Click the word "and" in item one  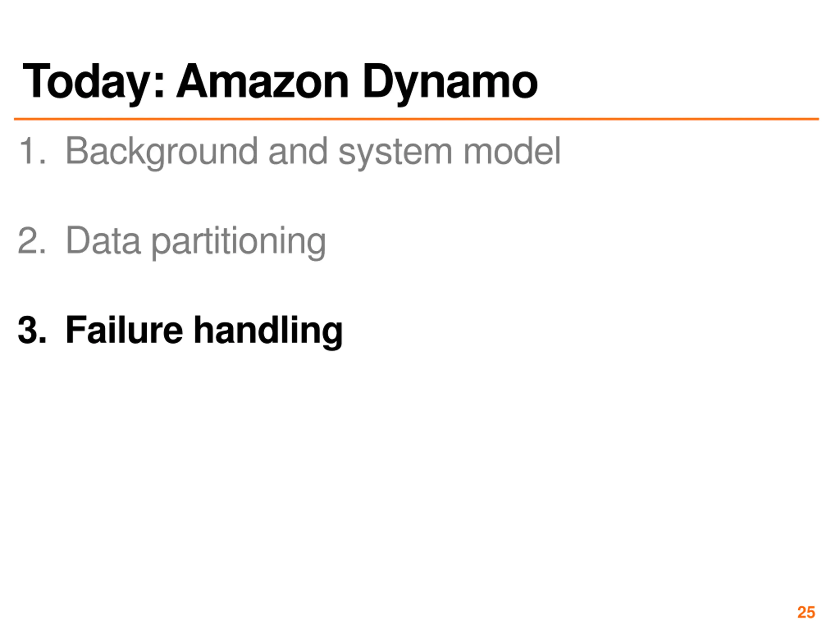[298, 152]
